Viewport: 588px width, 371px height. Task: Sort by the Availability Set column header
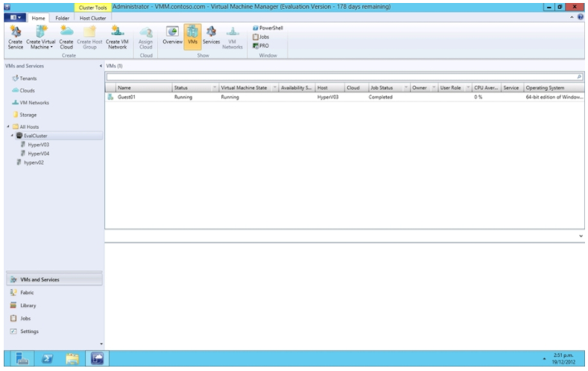297,88
